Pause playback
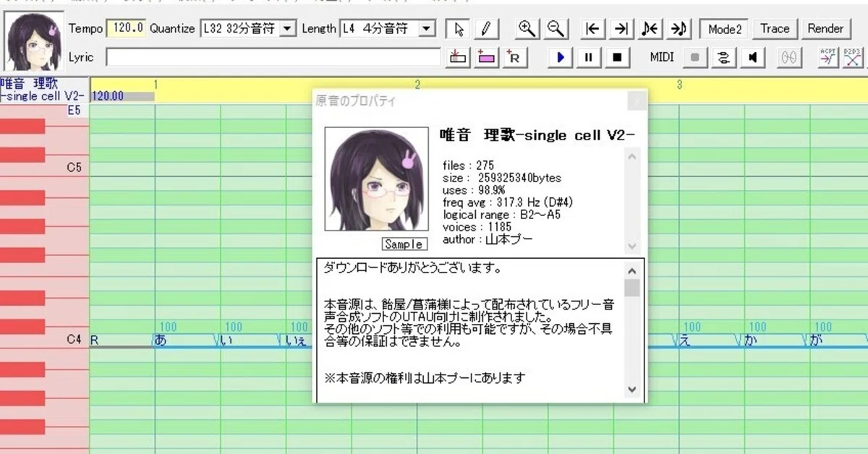868x454 pixels. click(589, 57)
